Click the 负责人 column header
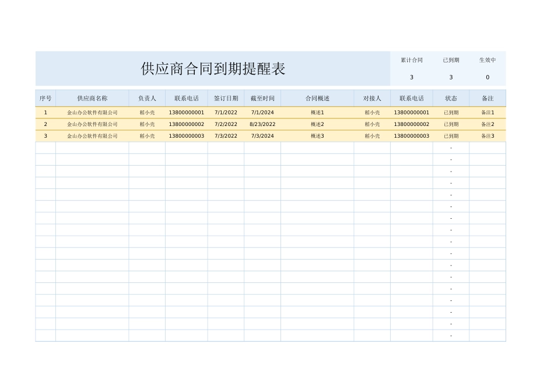This screenshot has height=392, width=554. click(x=146, y=98)
